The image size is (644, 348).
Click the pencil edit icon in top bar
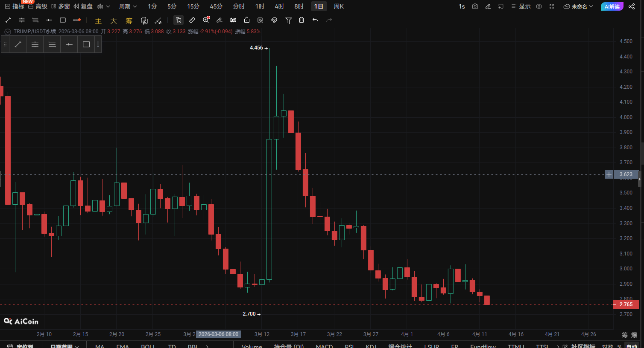(x=488, y=6)
